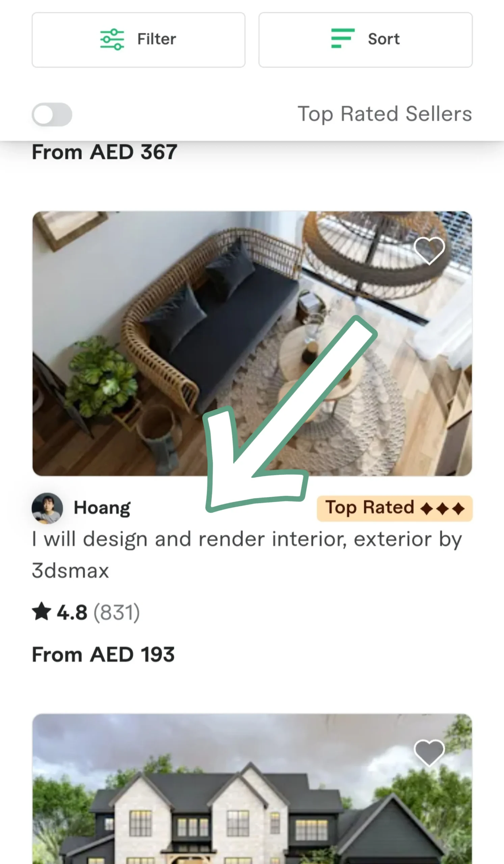504x864 pixels.
Task: Click the Top Rated Sellers label
Action: coord(385,114)
